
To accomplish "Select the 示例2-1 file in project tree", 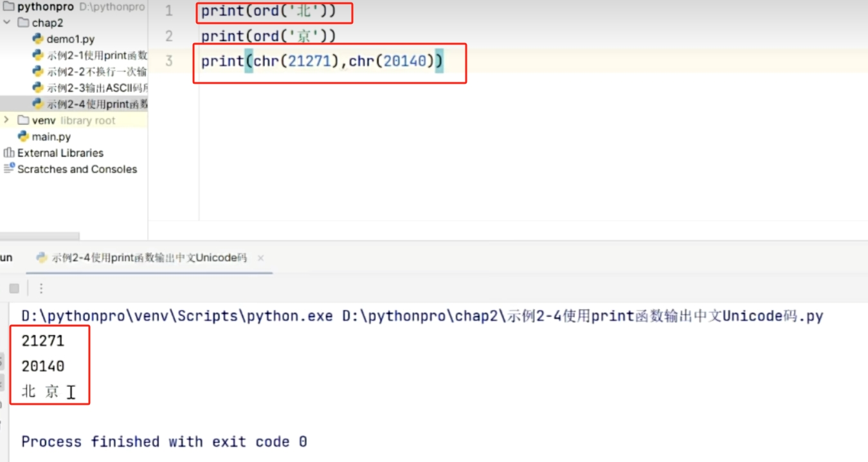I will click(96, 55).
